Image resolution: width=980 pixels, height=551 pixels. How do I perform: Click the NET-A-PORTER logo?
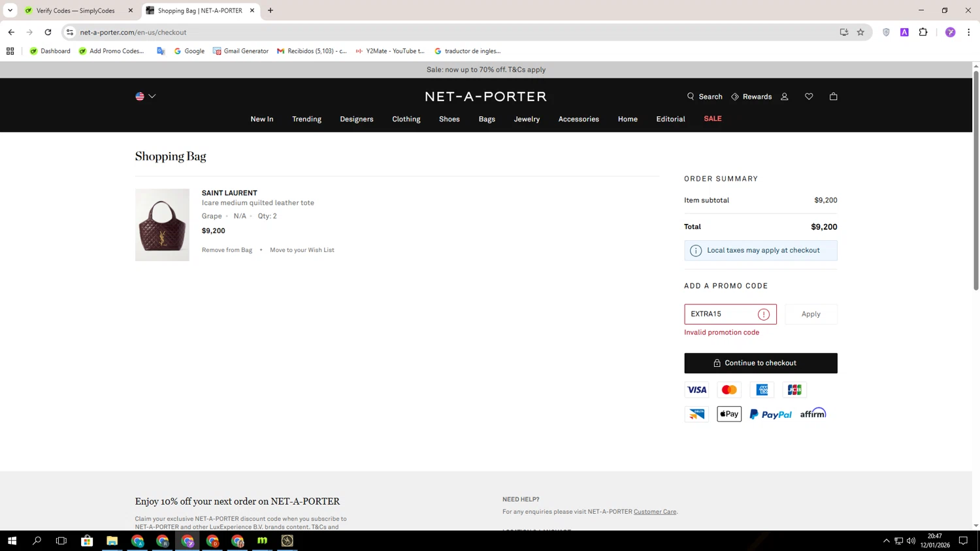485,97
